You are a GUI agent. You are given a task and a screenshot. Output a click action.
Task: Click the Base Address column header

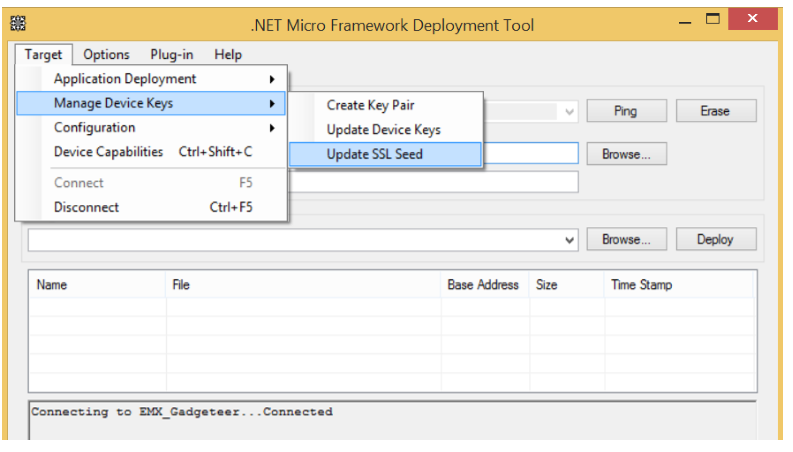click(485, 285)
